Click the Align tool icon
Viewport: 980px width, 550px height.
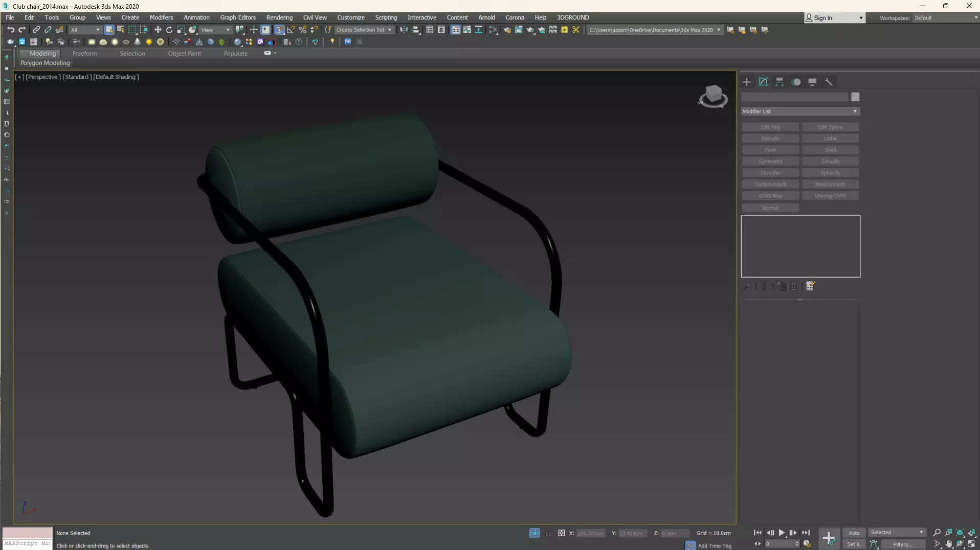tap(416, 30)
